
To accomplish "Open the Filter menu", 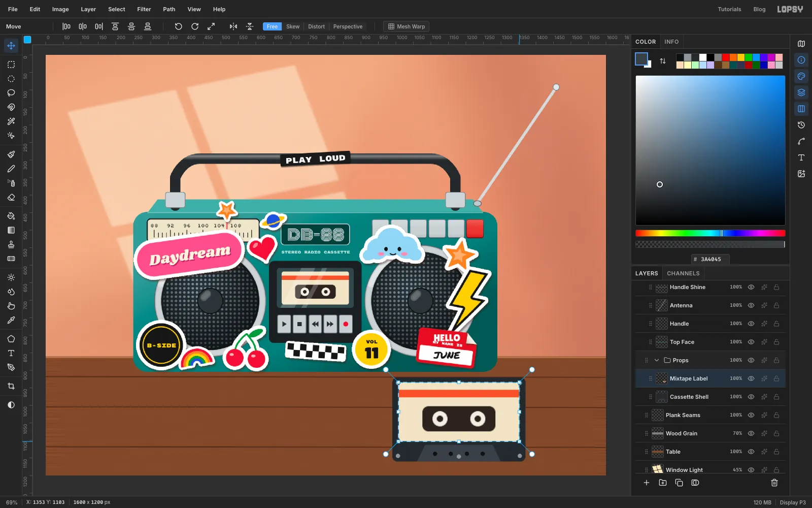I will 144,9.
